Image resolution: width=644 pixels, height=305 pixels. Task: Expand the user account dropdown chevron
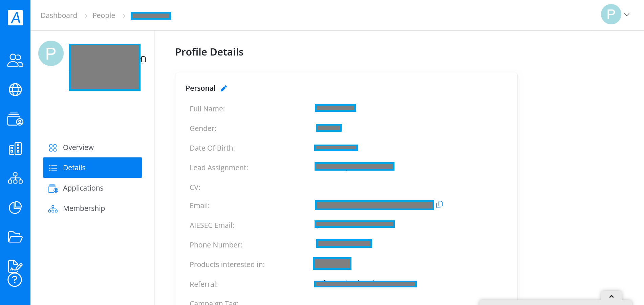pos(627,15)
